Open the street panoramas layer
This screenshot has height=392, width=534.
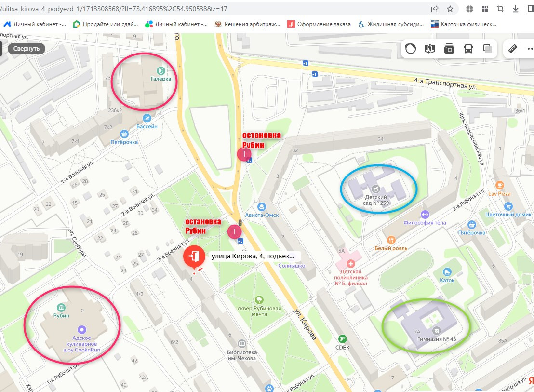tap(430, 49)
